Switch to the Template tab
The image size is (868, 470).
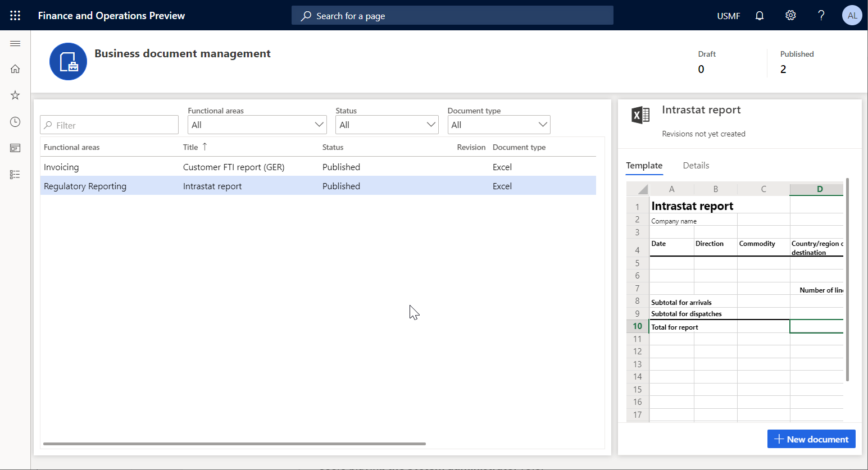click(644, 166)
